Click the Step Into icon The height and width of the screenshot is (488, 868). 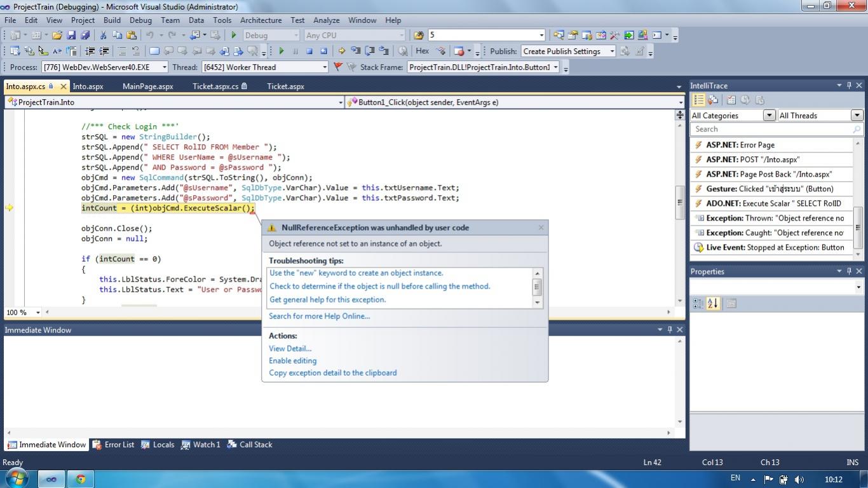356,51
